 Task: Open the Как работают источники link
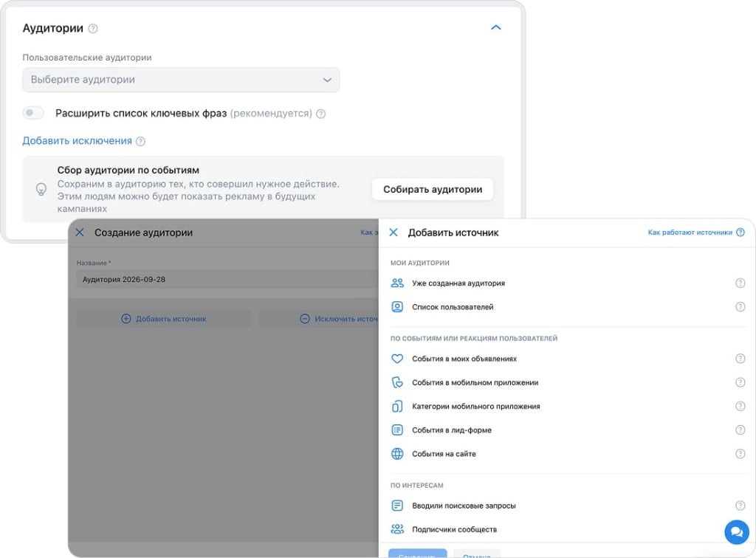coord(690,232)
